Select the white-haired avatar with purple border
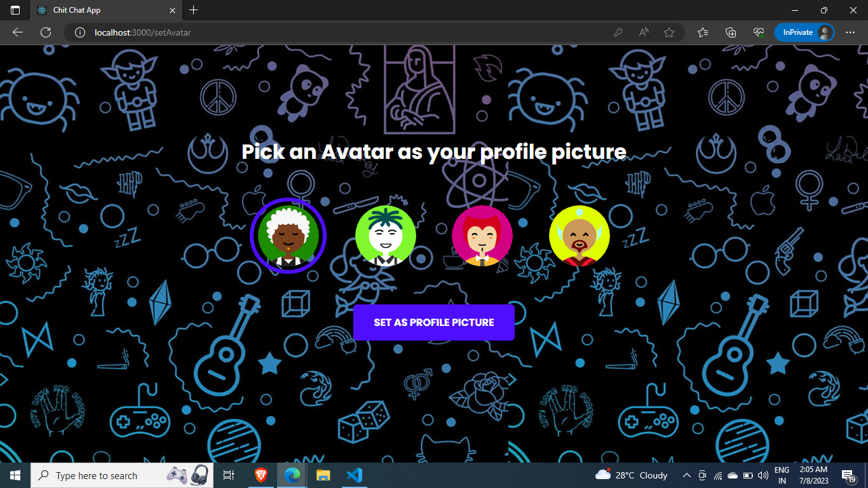The width and height of the screenshot is (868, 488). click(288, 236)
